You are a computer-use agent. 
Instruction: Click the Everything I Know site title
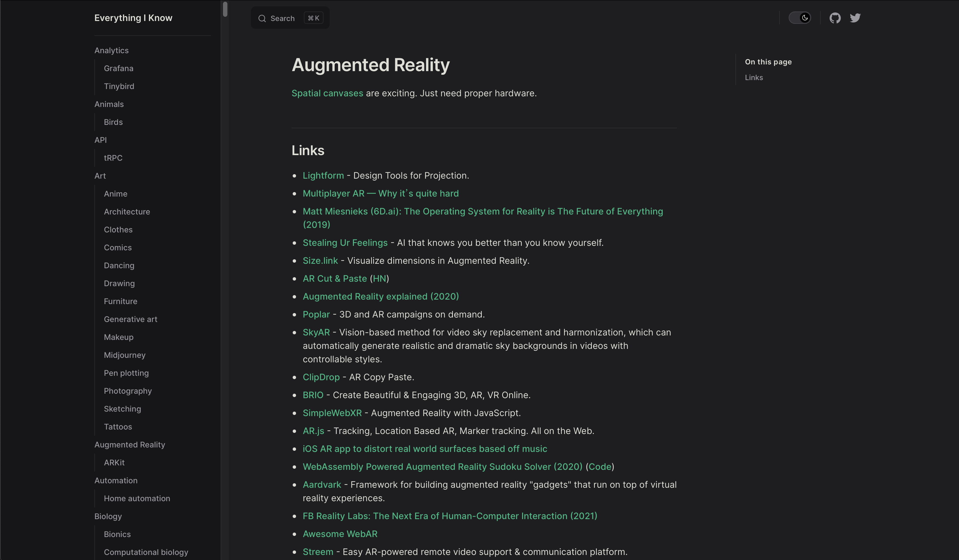click(x=133, y=18)
